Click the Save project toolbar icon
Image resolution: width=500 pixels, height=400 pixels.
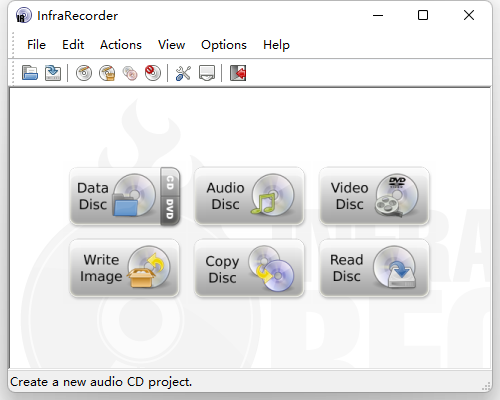[53, 73]
